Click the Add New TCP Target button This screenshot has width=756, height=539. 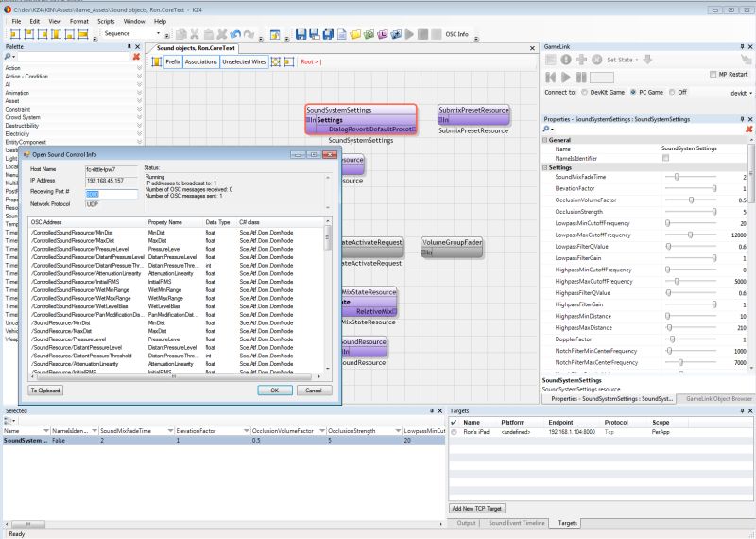tap(477, 509)
